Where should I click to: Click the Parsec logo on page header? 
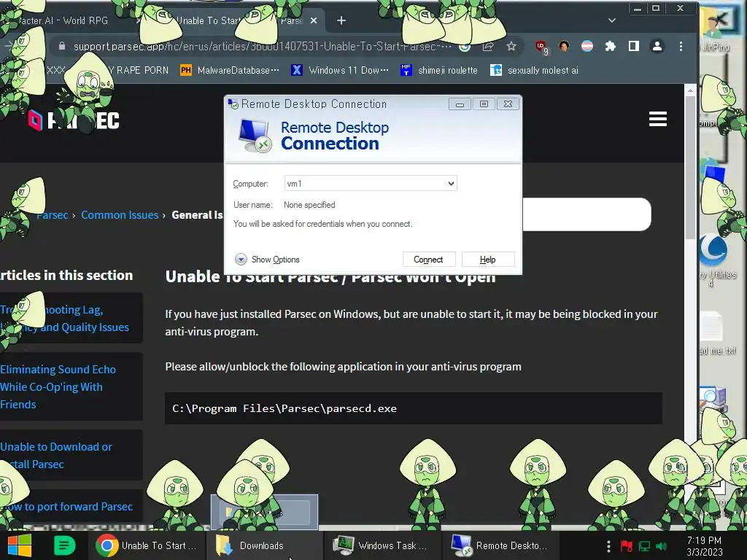(74, 120)
